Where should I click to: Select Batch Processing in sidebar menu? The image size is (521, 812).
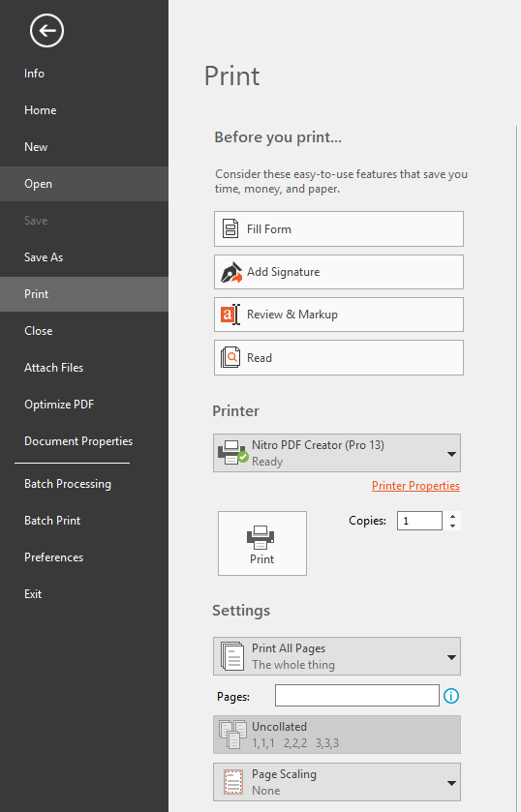pos(68,484)
